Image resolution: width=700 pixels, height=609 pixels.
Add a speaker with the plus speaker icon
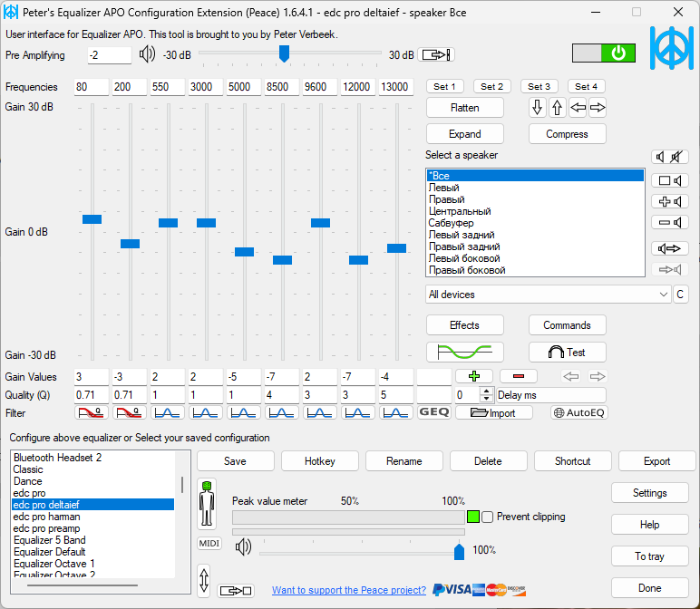tap(670, 201)
